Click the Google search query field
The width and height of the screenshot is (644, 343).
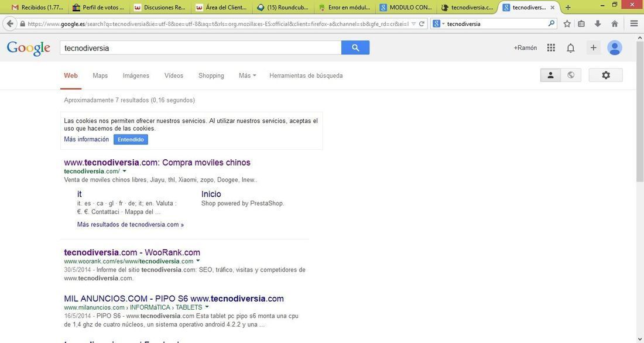tap(201, 47)
